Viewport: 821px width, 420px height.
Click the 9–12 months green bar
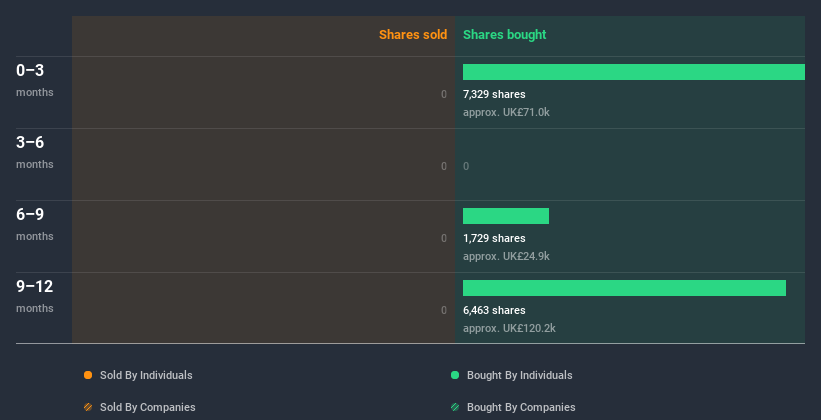[x=624, y=288]
